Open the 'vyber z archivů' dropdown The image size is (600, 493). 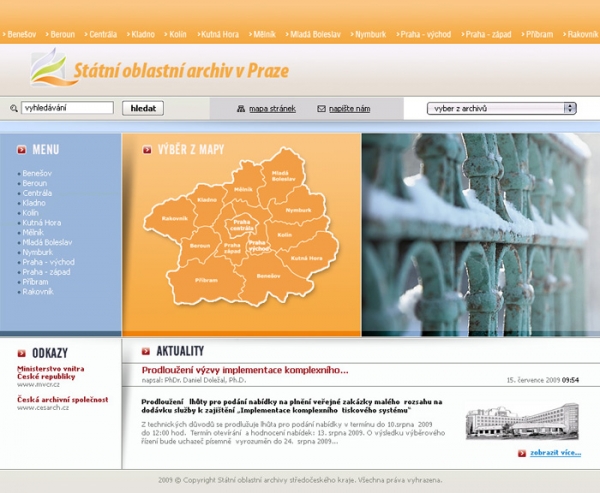point(502,108)
